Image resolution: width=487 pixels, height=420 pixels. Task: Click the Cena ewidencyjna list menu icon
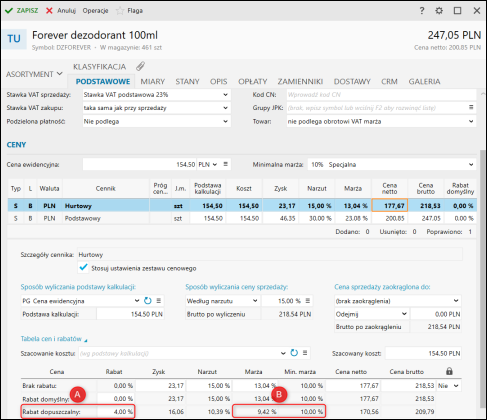pyautogui.click(x=226, y=164)
